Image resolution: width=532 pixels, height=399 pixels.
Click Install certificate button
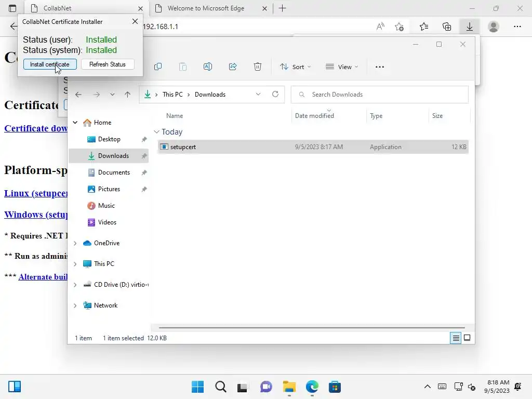pos(50,64)
